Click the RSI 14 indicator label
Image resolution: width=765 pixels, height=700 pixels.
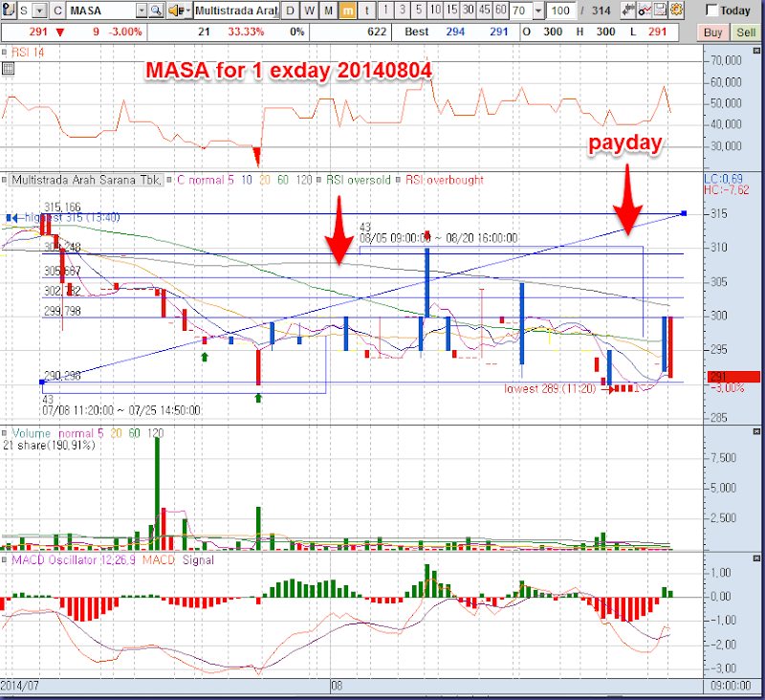[x=28, y=52]
